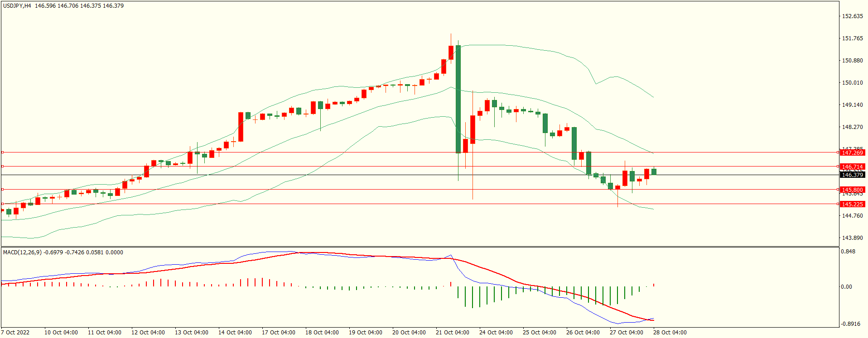Screen dimensions: 868x338
Task: Click the 21 Oct 04:00 time axis label
Action: pyautogui.click(x=452, y=333)
